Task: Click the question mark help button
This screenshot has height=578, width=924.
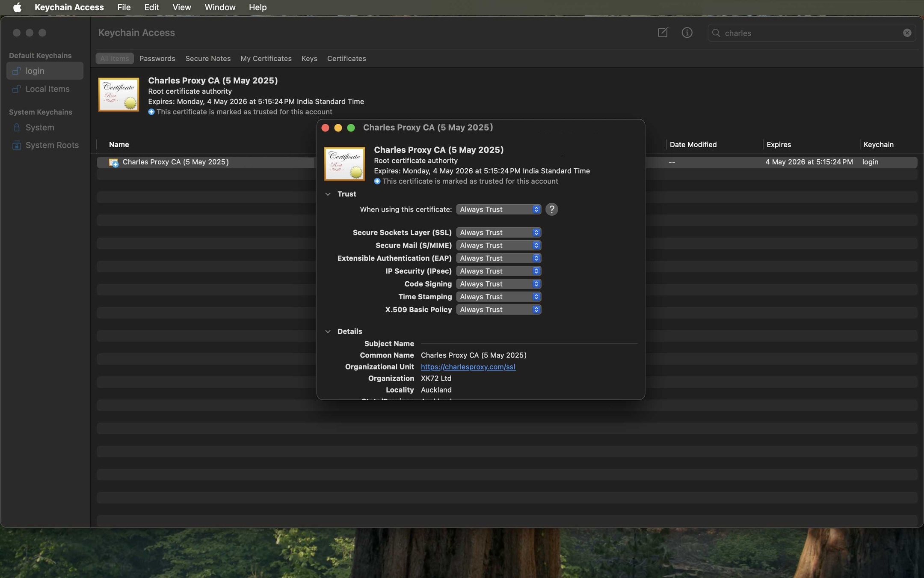Action: [551, 209]
